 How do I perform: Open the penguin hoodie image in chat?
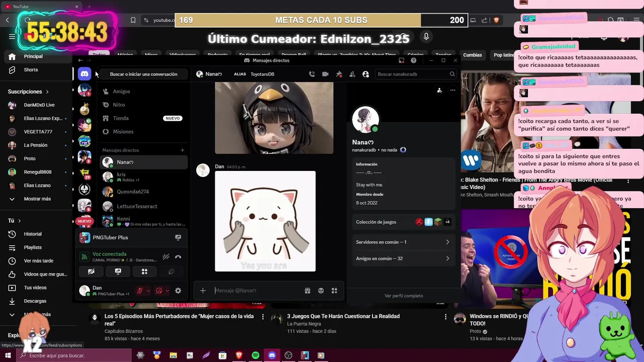pos(274,118)
